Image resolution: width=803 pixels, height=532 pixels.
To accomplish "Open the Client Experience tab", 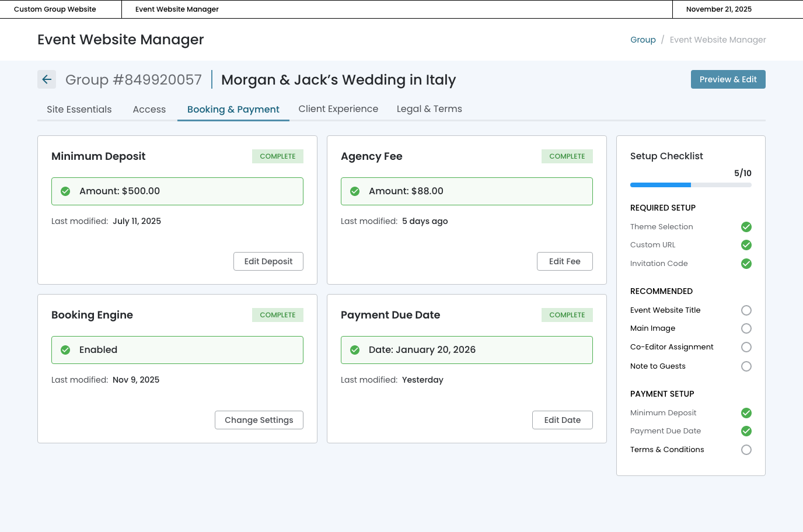I will [338, 109].
